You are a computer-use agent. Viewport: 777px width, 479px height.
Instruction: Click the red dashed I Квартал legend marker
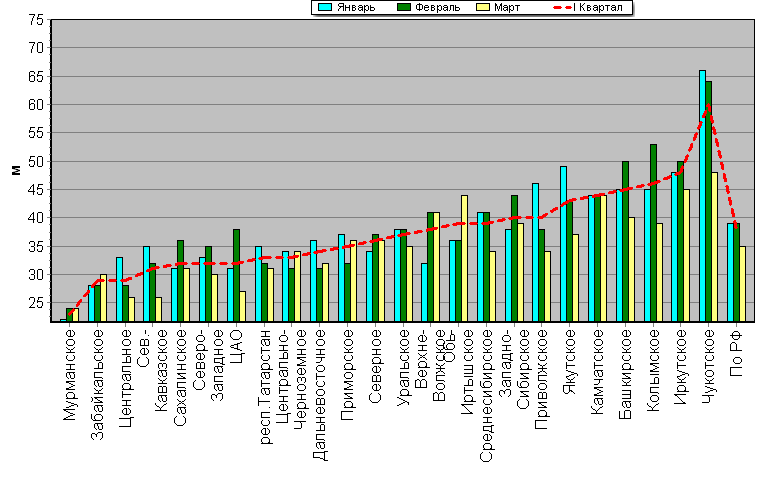[561, 7]
